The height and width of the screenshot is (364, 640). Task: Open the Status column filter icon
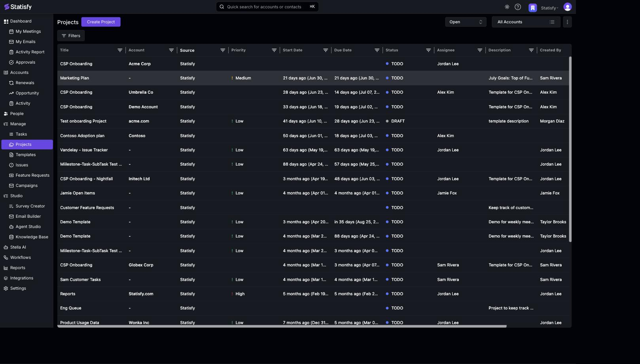[428, 50]
